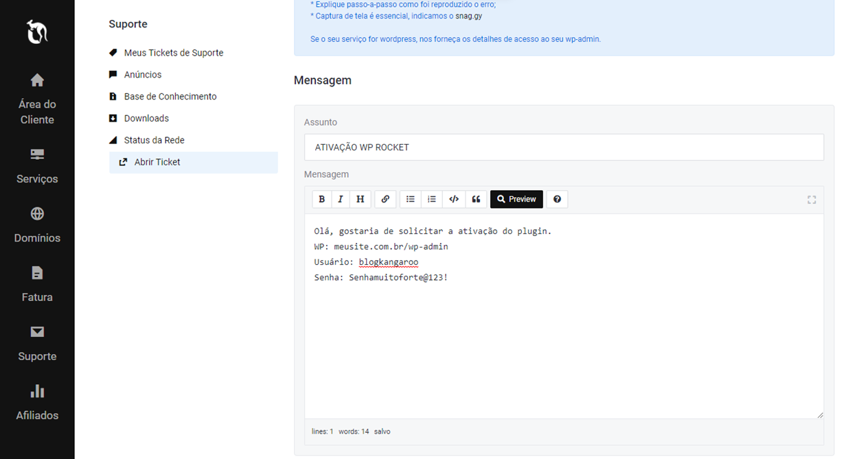This screenshot has width=868, height=459.
Task: Insert a heading with the H button
Action: pyautogui.click(x=360, y=199)
